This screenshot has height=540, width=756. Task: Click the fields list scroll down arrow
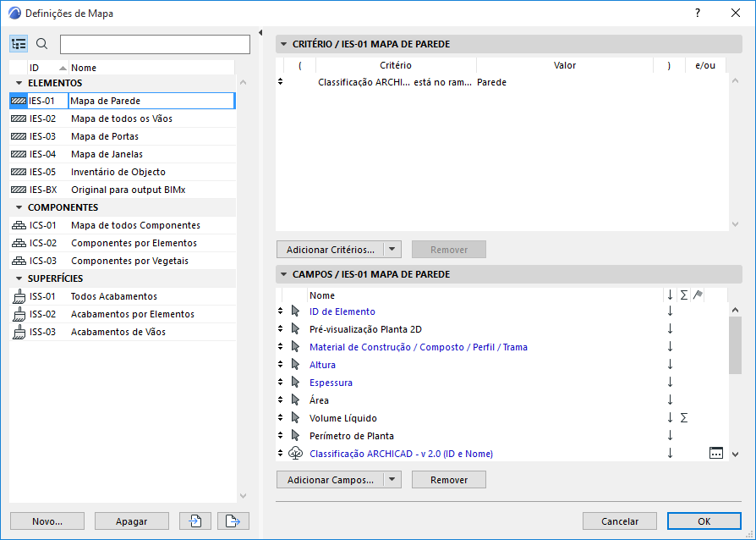coord(735,455)
